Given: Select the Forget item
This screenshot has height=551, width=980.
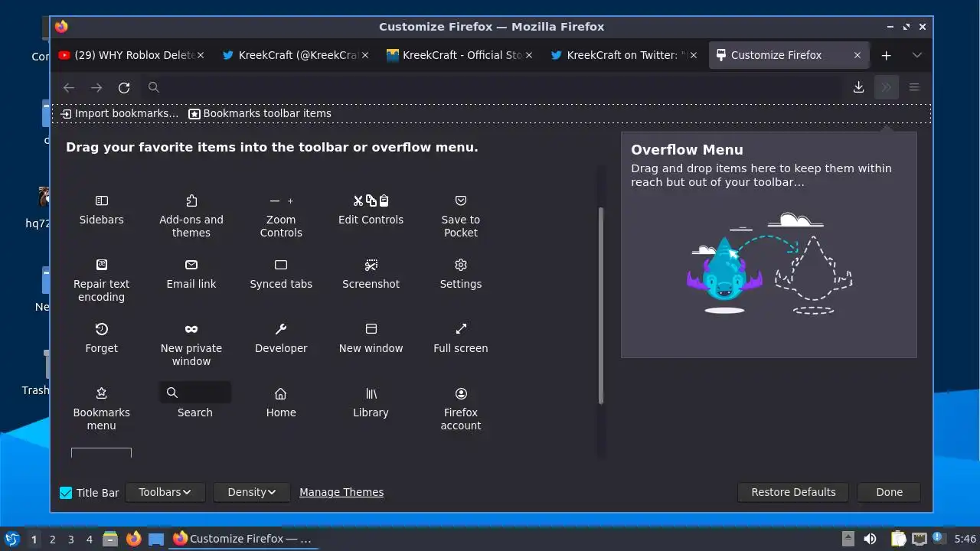Looking at the screenshot, I should click(x=101, y=338).
